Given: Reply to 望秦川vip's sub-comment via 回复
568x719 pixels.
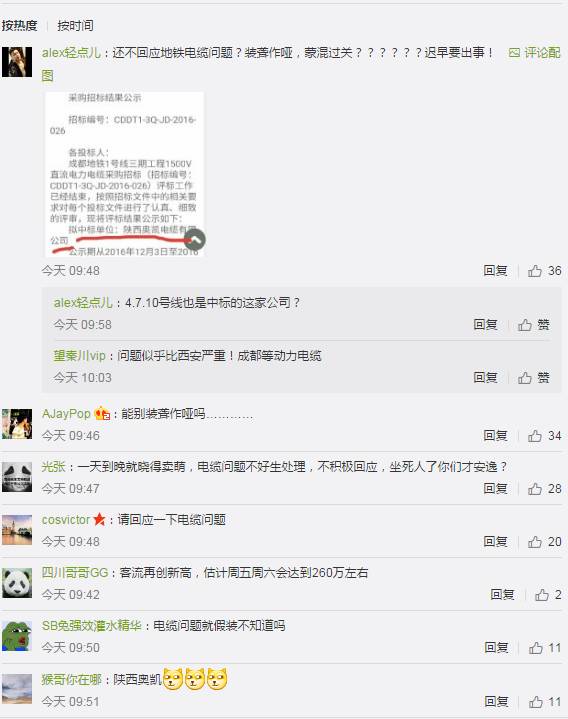Looking at the screenshot, I should (x=485, y=378).
